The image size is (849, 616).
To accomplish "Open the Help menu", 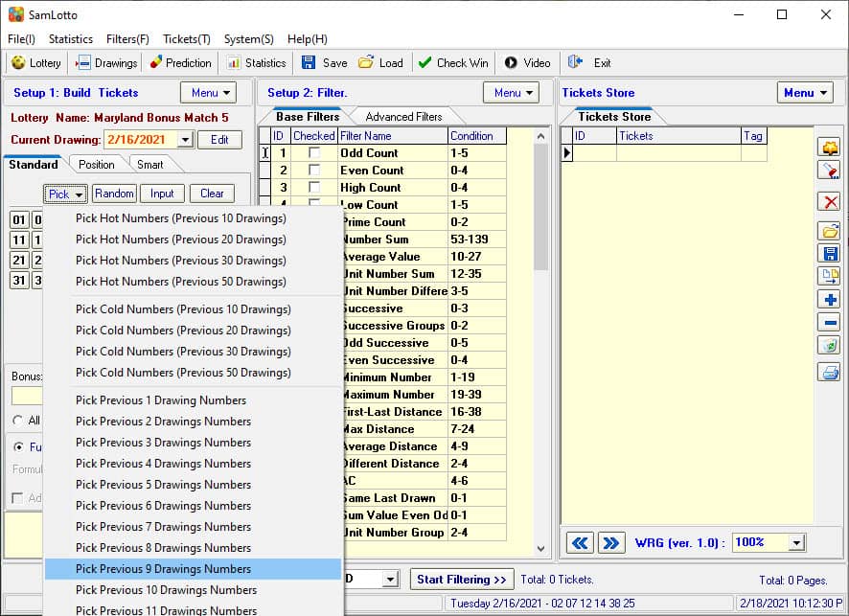I will click(x=307, y=39).
